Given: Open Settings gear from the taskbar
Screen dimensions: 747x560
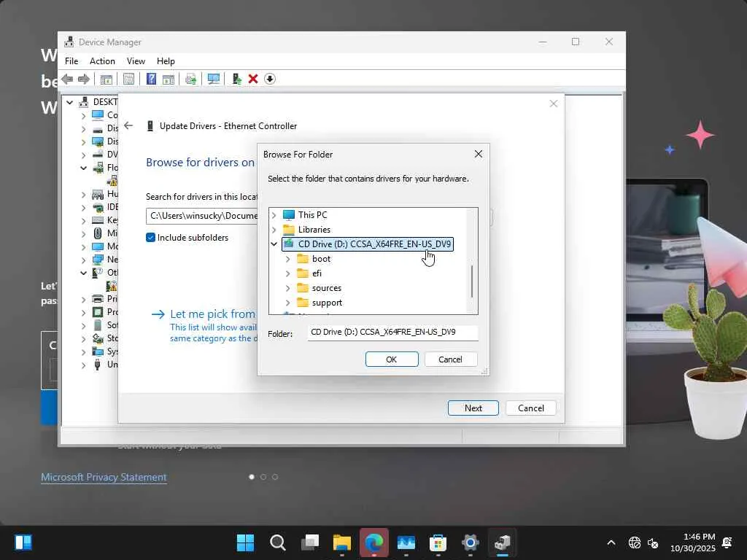Looking at the screenshot, I should point(471,542).
